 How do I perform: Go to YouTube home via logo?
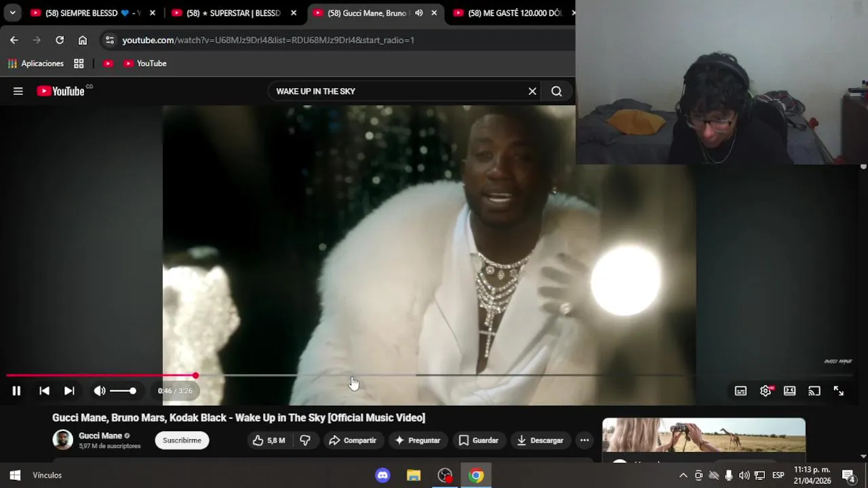61,91
